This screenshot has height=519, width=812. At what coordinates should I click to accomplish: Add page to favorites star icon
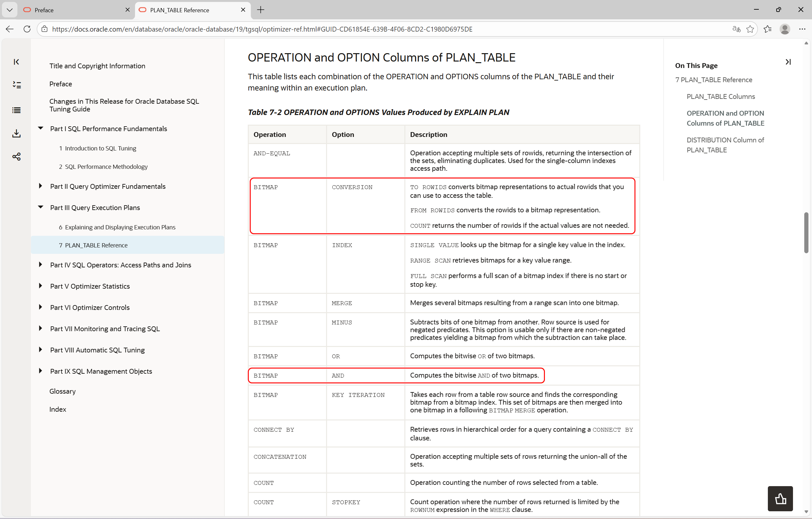coord(749,29)
